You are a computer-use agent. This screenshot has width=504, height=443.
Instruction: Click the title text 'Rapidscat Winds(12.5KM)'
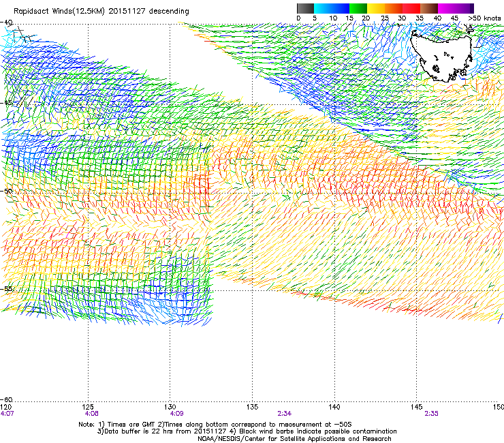point(59,12)
